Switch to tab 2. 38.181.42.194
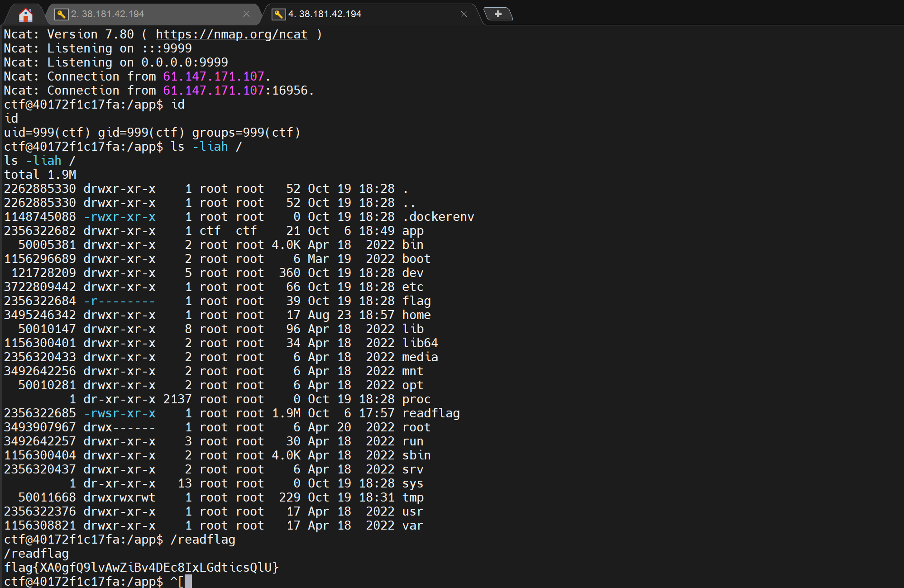The image size is (904, 588). [153, 14]
